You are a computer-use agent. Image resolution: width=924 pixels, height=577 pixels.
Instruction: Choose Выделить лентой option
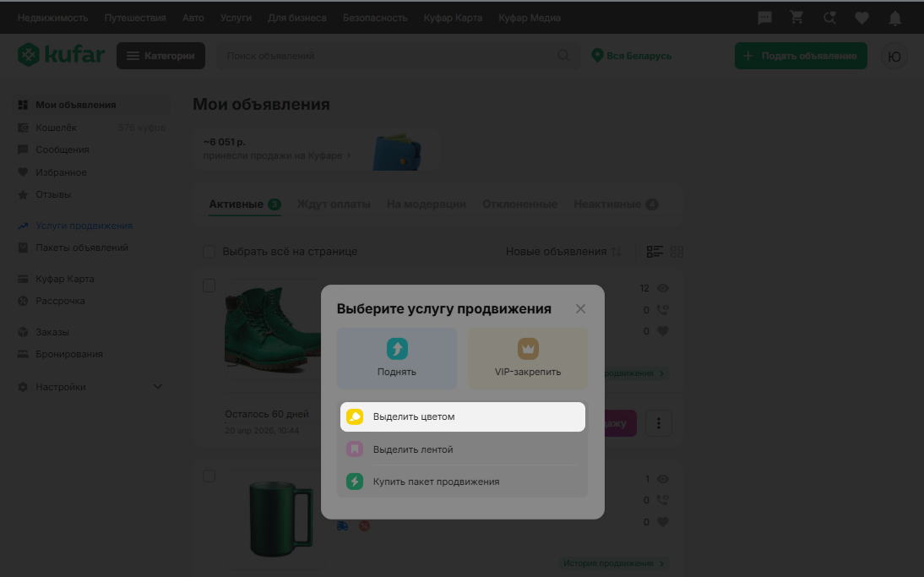click(463, 449)
